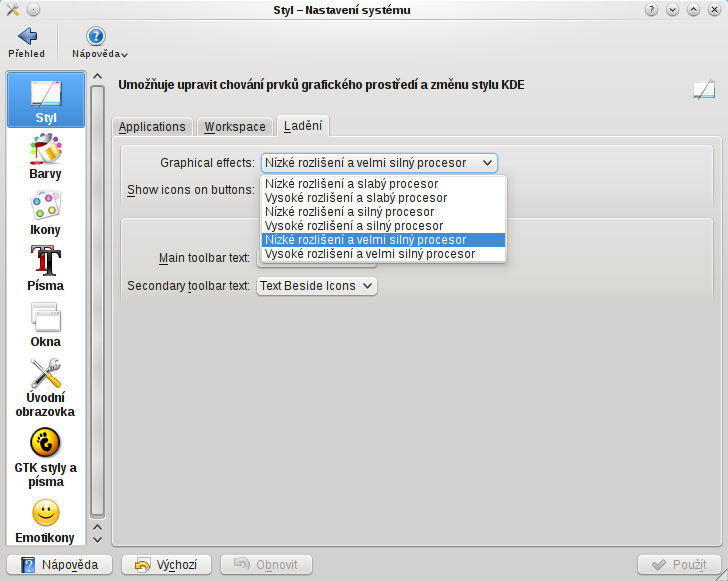Open the Okna windows category
The width and height of the screenshot is (728, 581).
45,325
